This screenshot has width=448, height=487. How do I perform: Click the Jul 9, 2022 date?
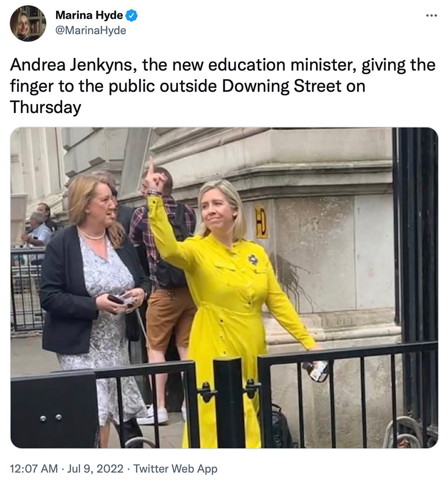[x=95, y=469]
